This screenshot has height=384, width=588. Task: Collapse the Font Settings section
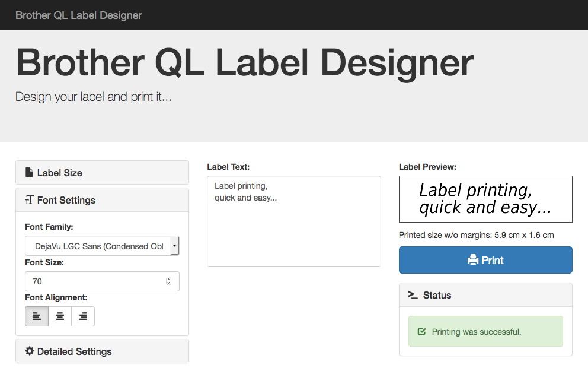(102, 200)
